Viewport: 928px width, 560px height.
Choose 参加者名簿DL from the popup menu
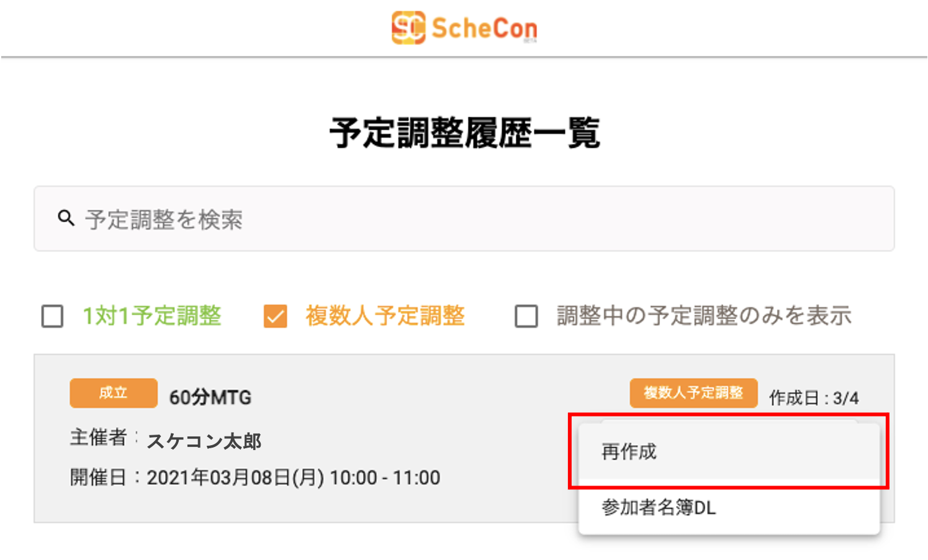coord(659,508)
